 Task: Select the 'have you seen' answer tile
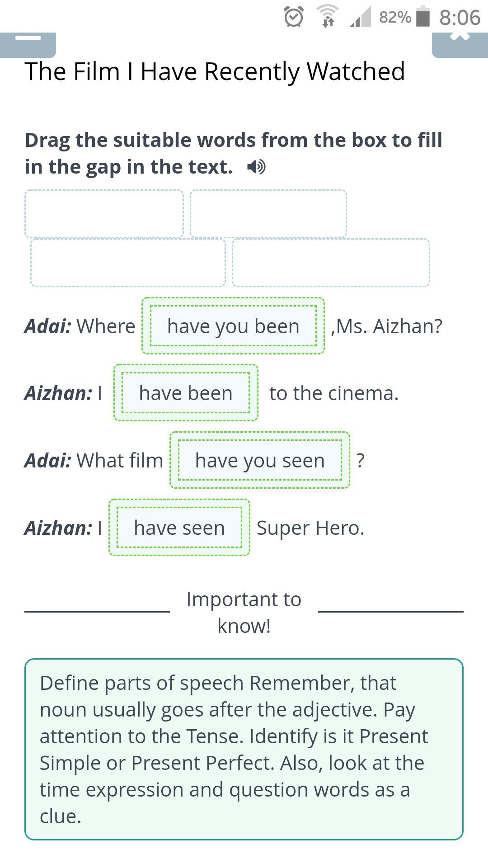(x=260, y=460)
